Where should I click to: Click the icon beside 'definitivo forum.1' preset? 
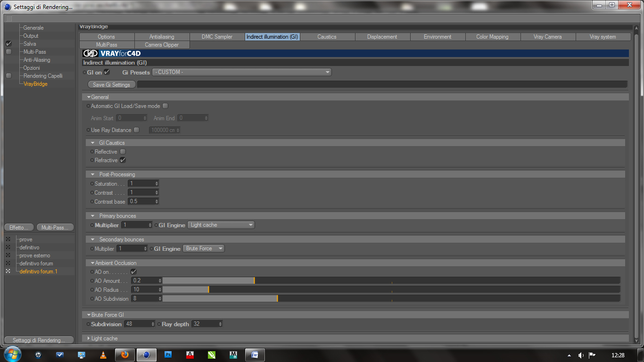(x=8, y=271)
